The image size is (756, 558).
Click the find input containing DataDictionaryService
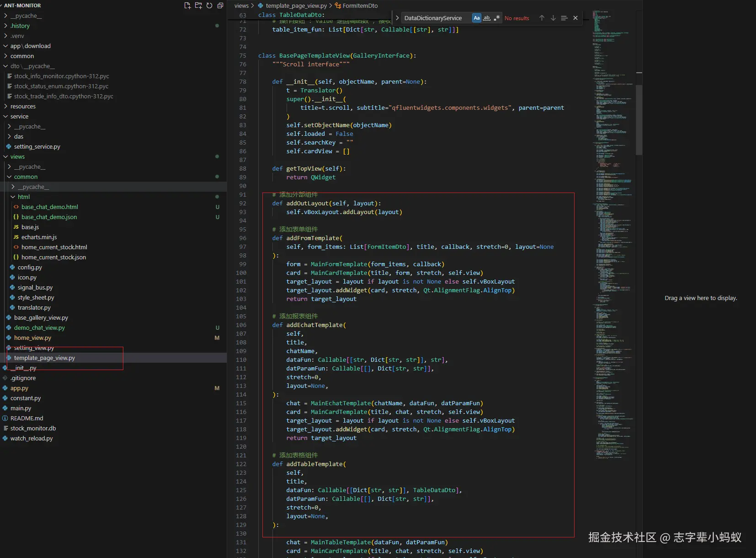(x=437, y=18)
